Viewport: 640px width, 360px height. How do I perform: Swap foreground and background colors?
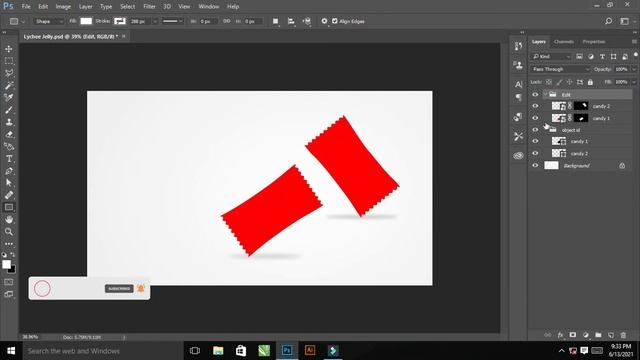(13, 255)
